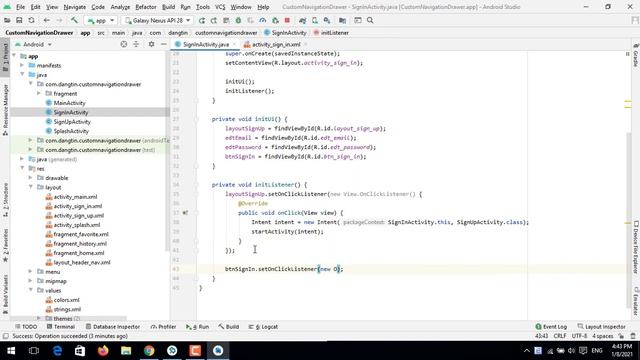
Task: Expand the fragment package
Action: 39,93
